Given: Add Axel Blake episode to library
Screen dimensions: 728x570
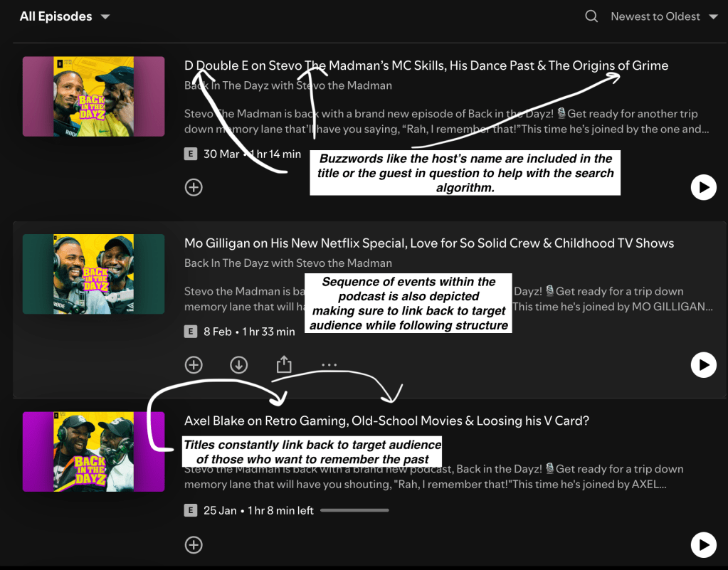Looking at the screenshot, I should [x=194, y=545].
